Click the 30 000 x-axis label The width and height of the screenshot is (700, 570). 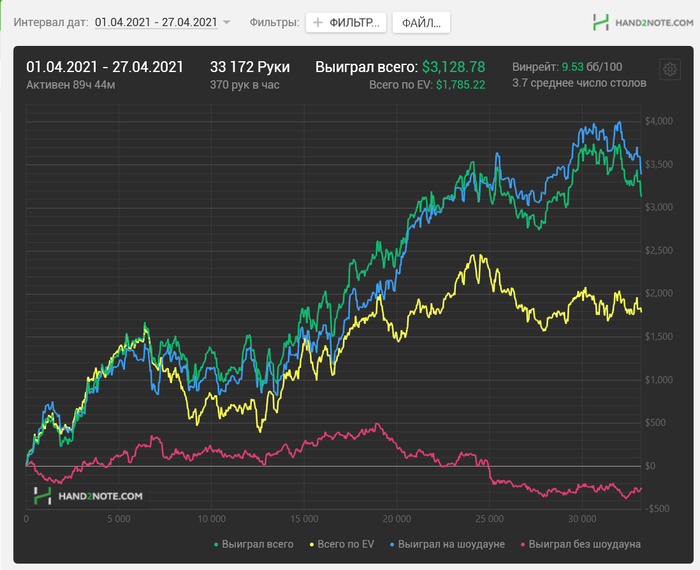582,519
